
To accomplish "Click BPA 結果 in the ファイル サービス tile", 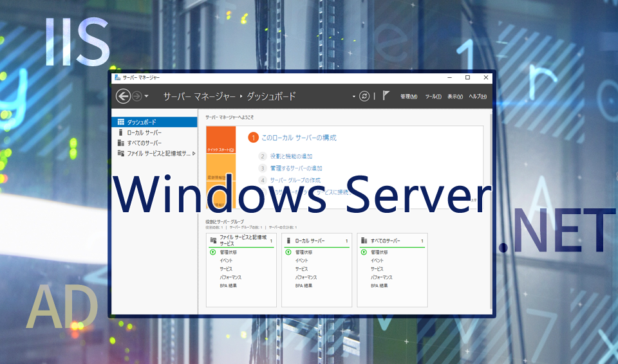I will pos(228,286).
